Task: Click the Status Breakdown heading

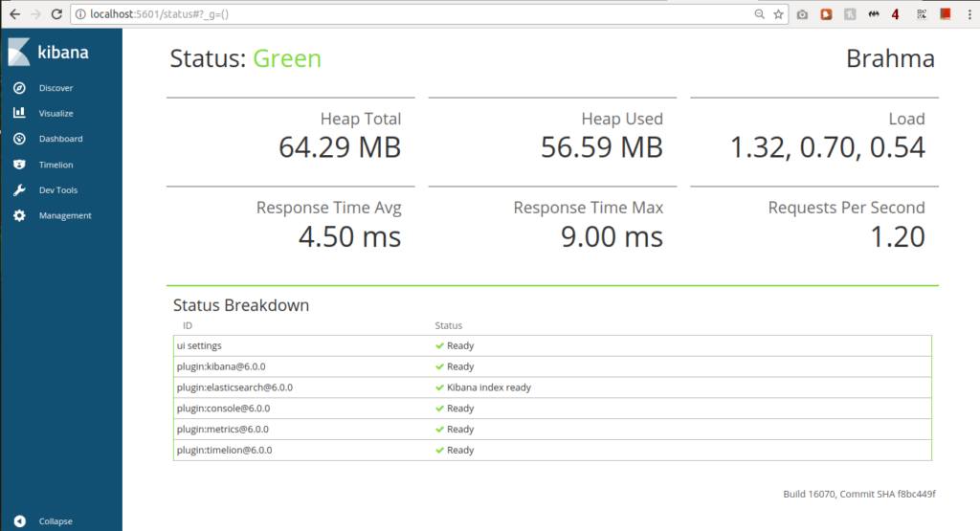Action: 240,305
